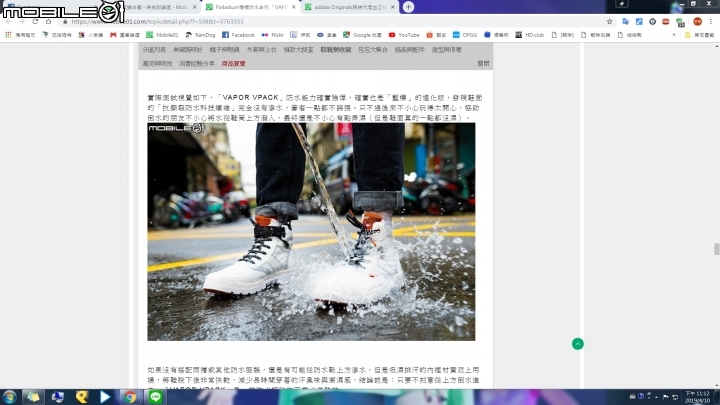Screen dimensions: 720x405
Task: Switch to the adidas Originals tab
Action: (x=350, y=7)
